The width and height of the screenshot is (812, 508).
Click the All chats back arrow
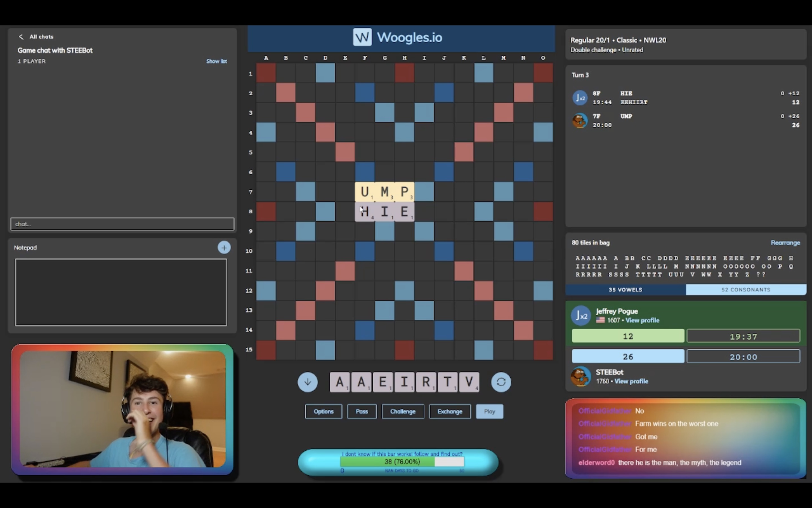21,37
